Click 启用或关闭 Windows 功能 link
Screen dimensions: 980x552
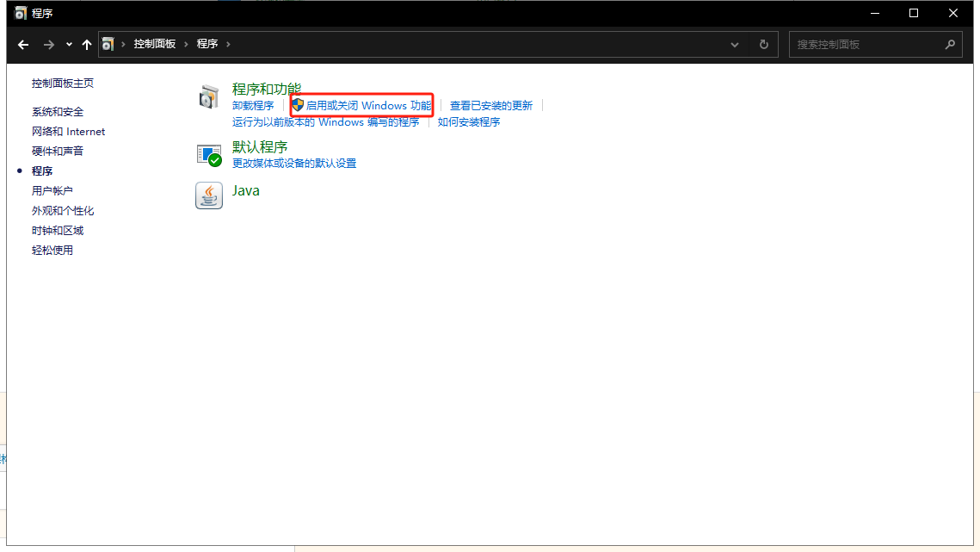[369, 106]
